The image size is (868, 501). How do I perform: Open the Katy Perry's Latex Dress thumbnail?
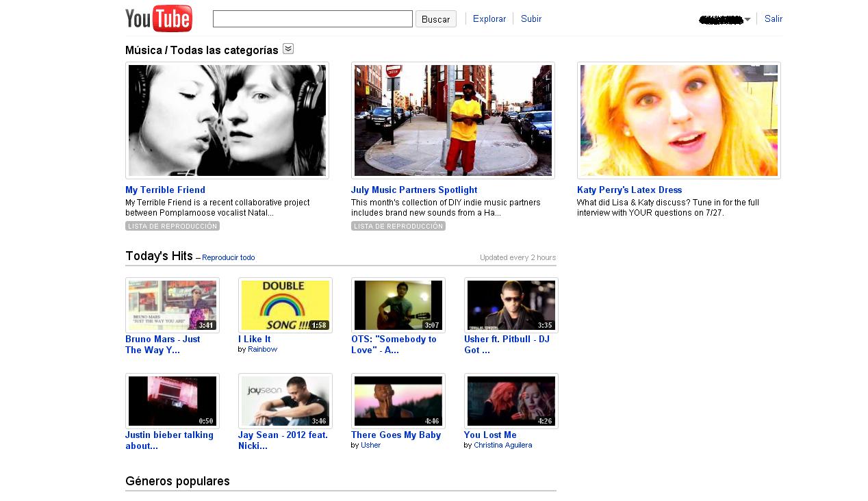coord(679,120)
